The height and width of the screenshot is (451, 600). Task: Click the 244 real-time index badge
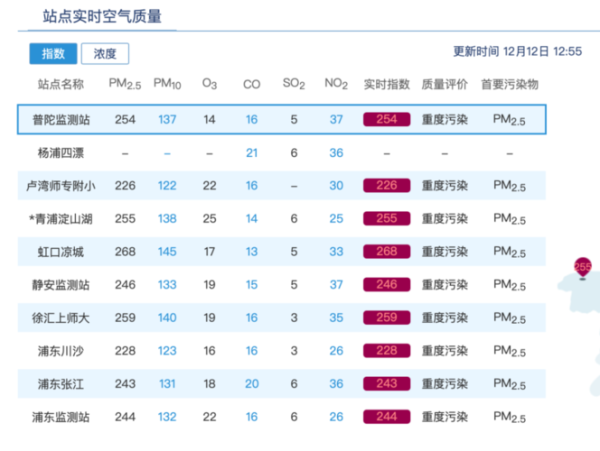(386, 417)
